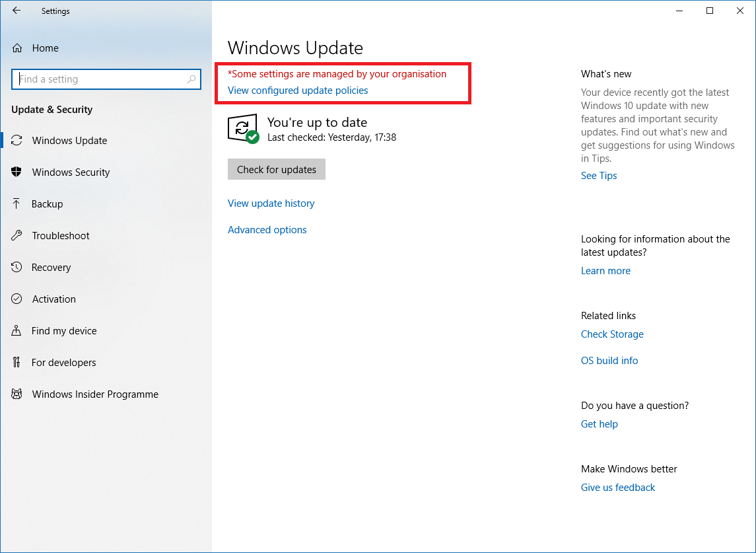Viewport: 756px width, 553px height.
Task: Close the Settings window
Action: point(740,11)
